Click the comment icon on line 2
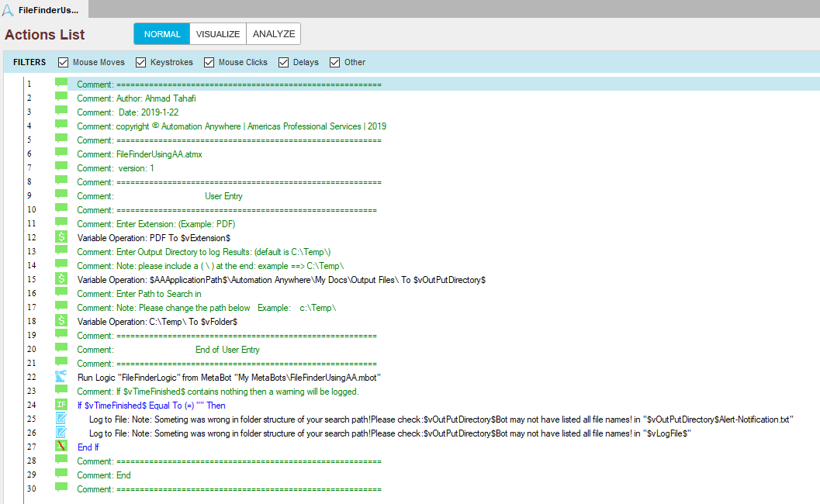 (x=61, y=97)
